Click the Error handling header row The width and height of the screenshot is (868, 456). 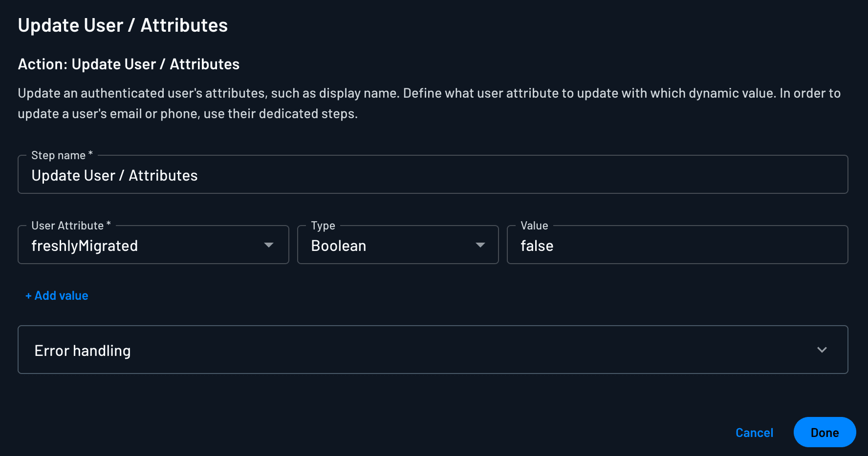(433, 350)
